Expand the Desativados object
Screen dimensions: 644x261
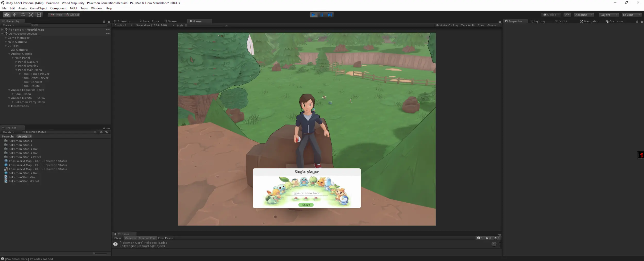[9, 106]
